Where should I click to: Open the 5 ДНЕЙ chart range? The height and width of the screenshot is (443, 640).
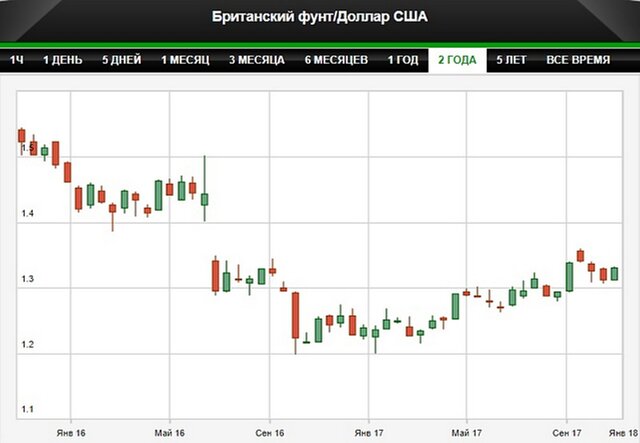(122, 60)
